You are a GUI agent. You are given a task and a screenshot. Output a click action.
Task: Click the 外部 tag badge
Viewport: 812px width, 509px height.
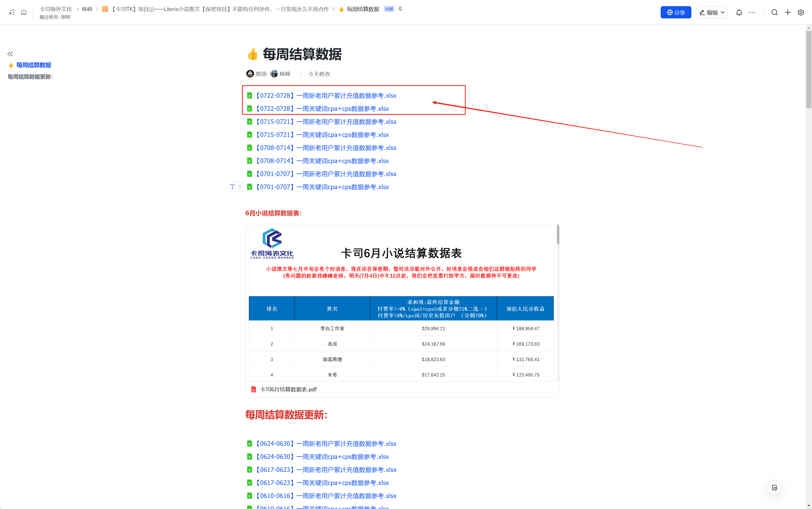389,9
